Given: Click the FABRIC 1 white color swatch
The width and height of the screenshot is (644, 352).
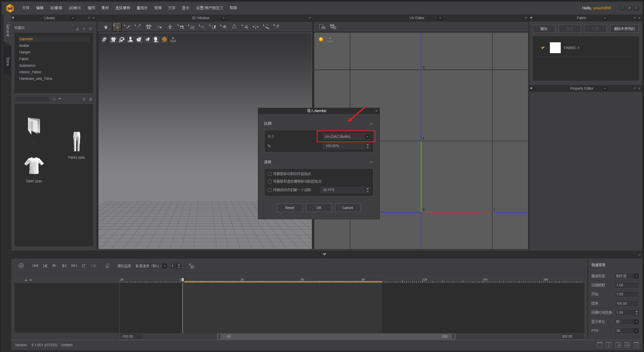Looking at the screenshot, I should 555,48.
